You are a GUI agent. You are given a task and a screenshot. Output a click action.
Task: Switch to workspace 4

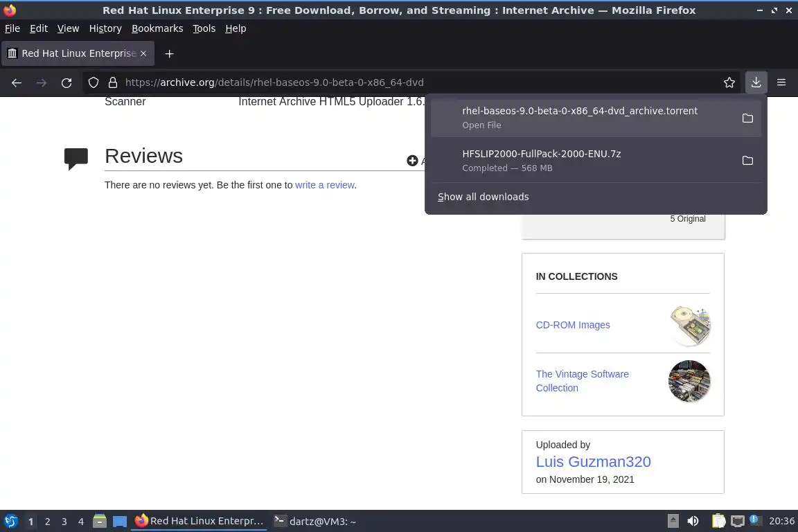pyautogui.click(x=81, y=522)
